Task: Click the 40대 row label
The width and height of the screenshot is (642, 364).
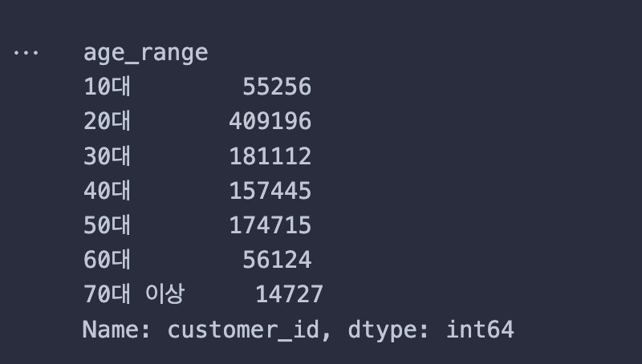Action: (107, 191)
